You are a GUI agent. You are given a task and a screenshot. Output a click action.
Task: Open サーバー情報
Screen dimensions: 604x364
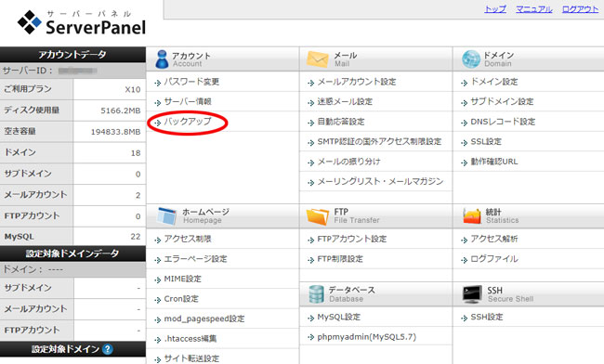[188, 101]
